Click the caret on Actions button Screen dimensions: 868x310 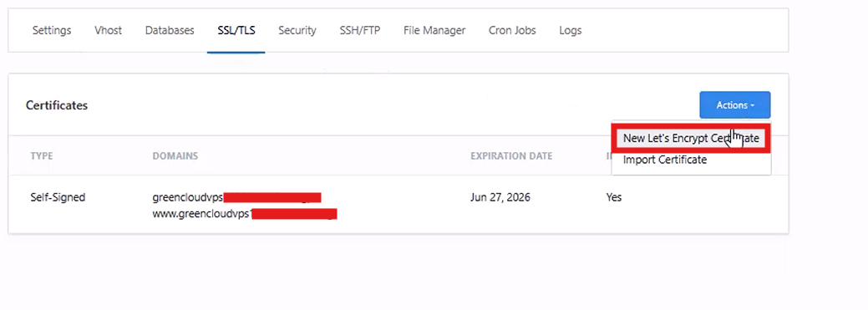753,106
